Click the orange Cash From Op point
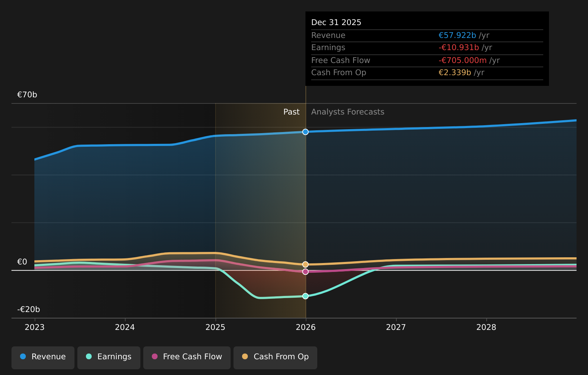The height and width of the screenshot is (375, 588). coord(305,264)
